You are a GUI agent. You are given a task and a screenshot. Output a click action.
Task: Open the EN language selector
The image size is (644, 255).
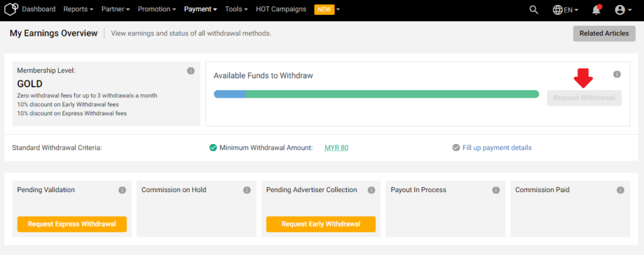[x=565, y=10]
